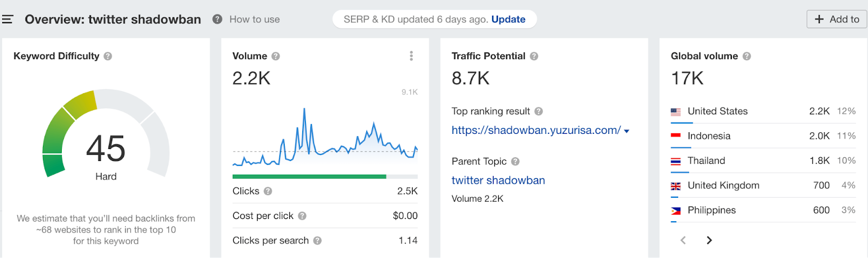
Task: Click the 12% share for United States
Action: click(x=846, y=111)
